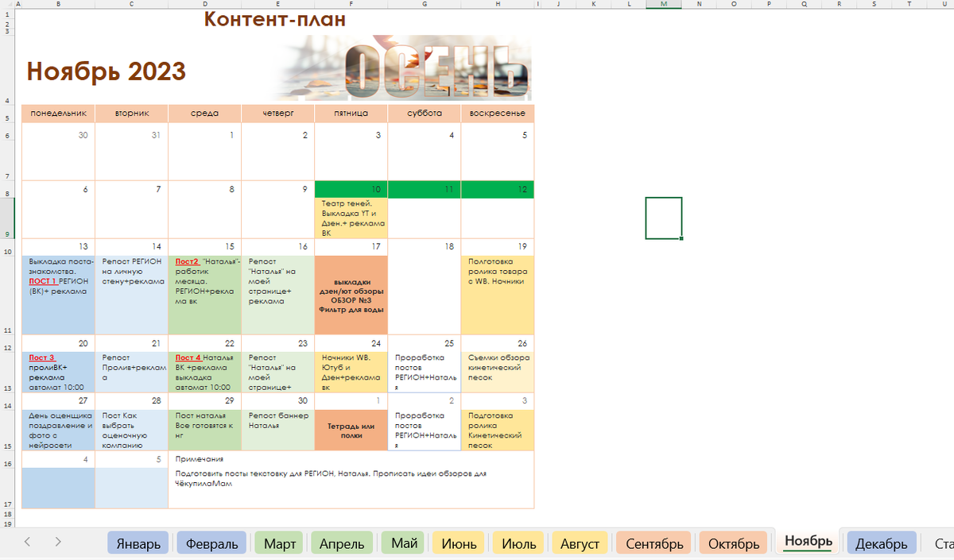Image resolution: width=954 pixels, height=560 pixels.
Task: Select the Пост наталья Все готовятся cell
Action: [204, 430]
